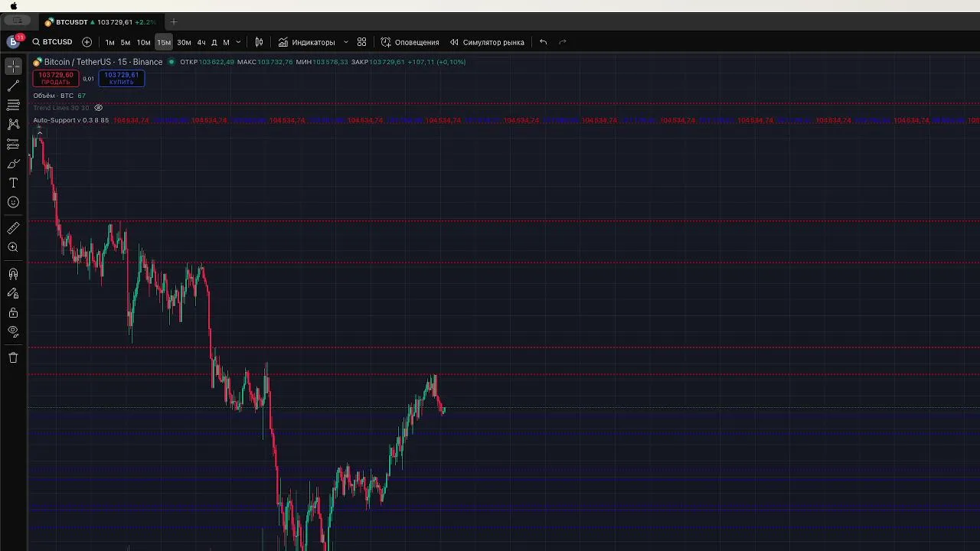Select the Text annotation tool

(x=13, y=183)
